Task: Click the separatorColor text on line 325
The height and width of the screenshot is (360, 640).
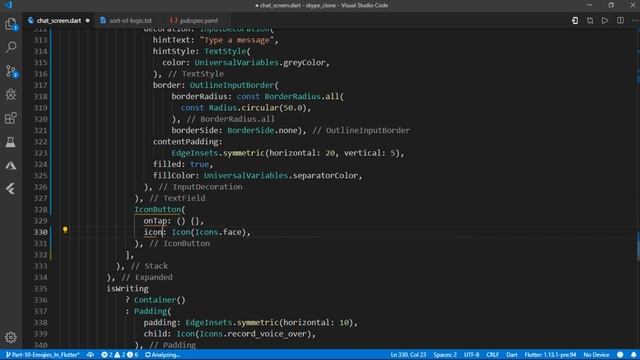Action: click(x=325, y=176)
